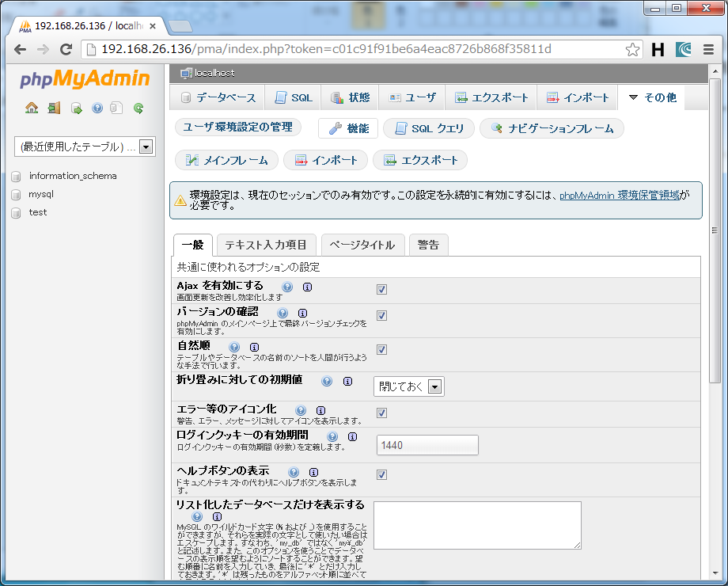Viewport: 728px width, 586px height.
Task: Click the green reload navigation icon
Action: click(x=138, y=108)
